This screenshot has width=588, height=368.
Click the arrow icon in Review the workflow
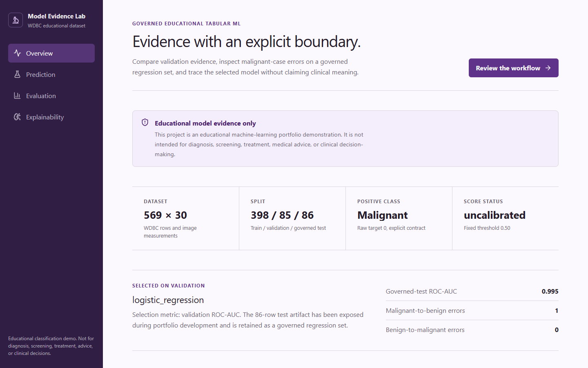pos(548,68)
